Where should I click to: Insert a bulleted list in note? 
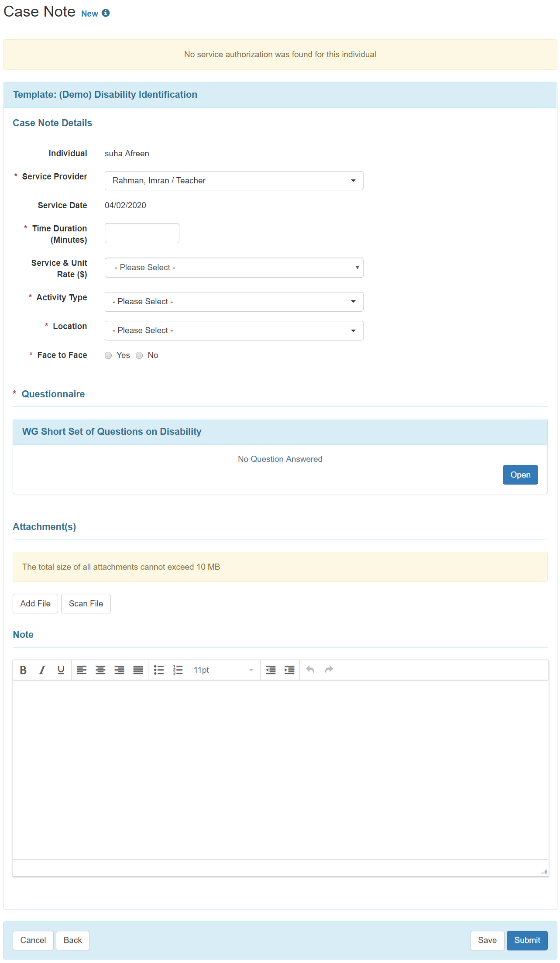click(x=159, y=670)
